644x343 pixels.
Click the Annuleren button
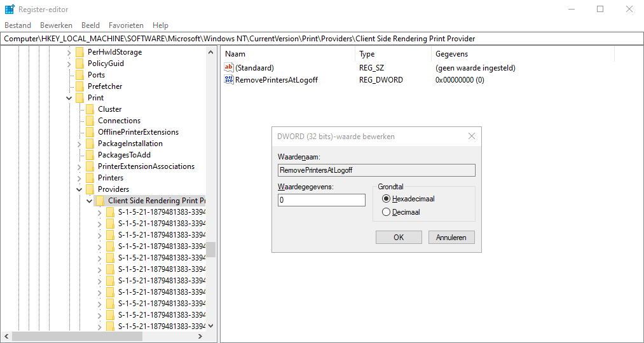451,237
